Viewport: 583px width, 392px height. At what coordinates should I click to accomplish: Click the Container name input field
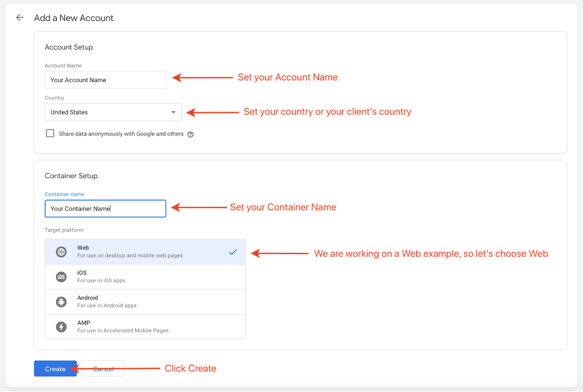105,208
